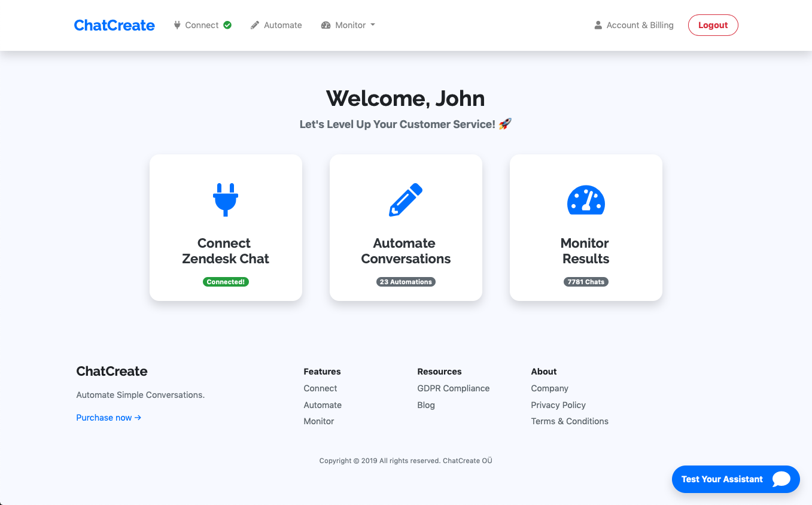812x505 pixels.
Task: Click the 23 Automations badge
Action: click(x=406, y=282)
